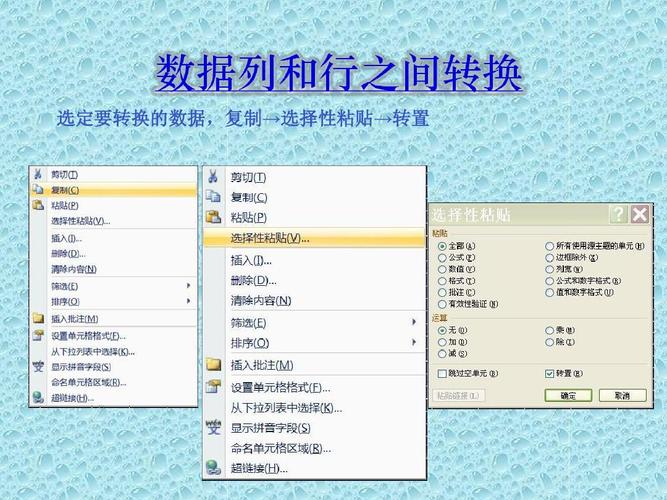Image resolution: width=667 pixels, height=500 pixels.
Task: Click the Copy icon beside 复制(C) in large middle menu
Action: click(213, 197)
